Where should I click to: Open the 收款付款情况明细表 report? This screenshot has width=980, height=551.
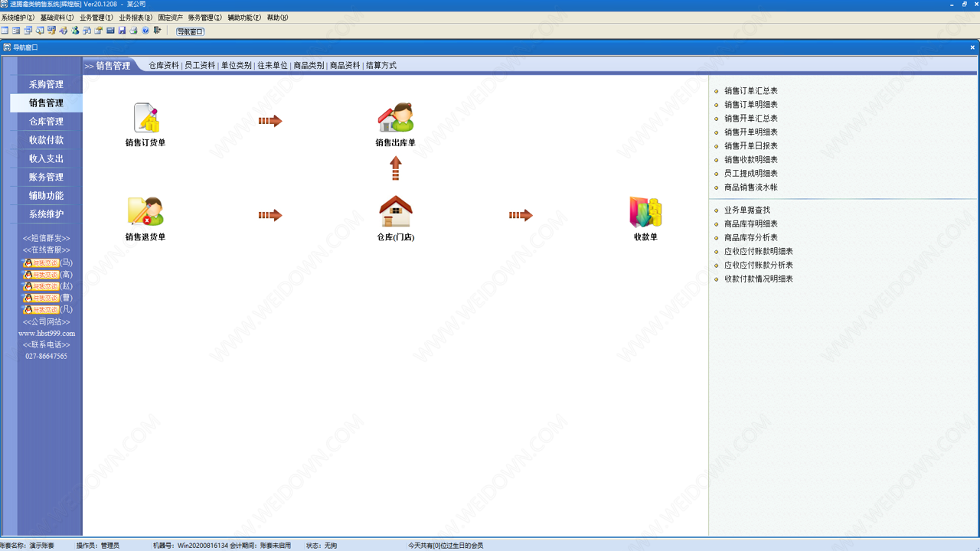(759, 279)
